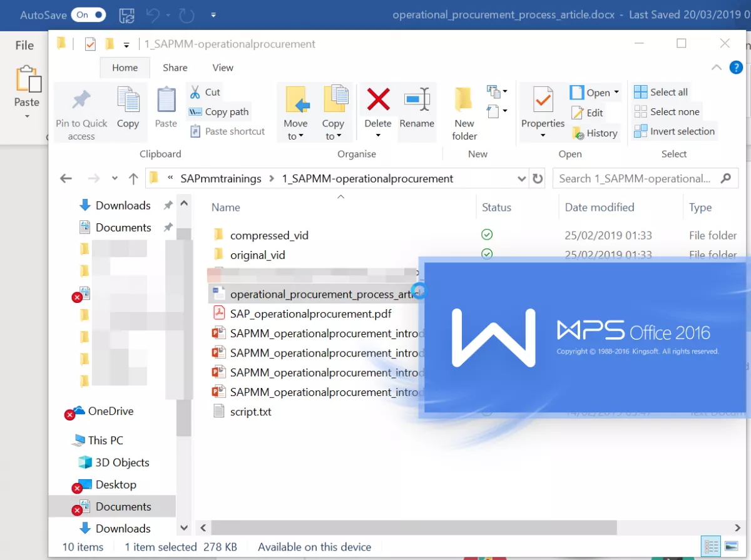The image size is (751, 560).
Task: Go back with the Back arrow
Action: click(66, 178)
